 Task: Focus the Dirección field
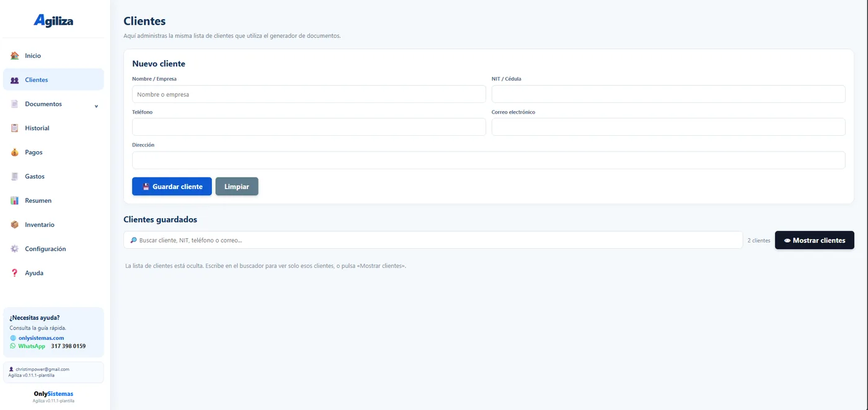coord(489,160)
